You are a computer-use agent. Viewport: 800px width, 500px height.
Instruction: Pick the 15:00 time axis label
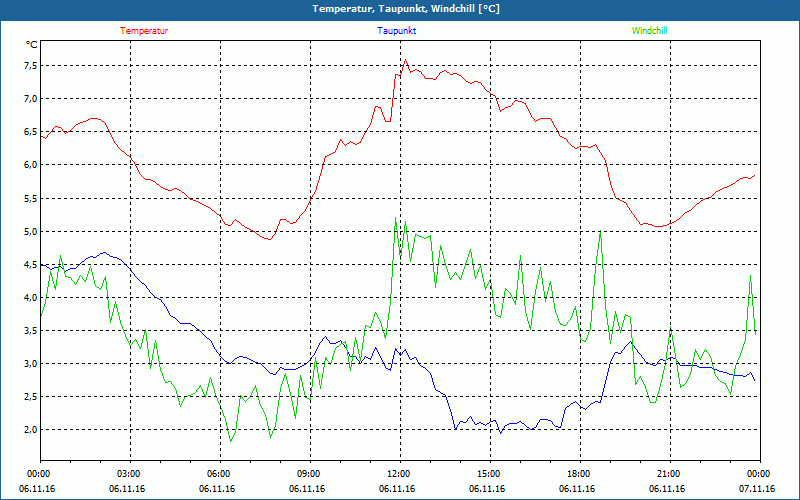point(488,474)
